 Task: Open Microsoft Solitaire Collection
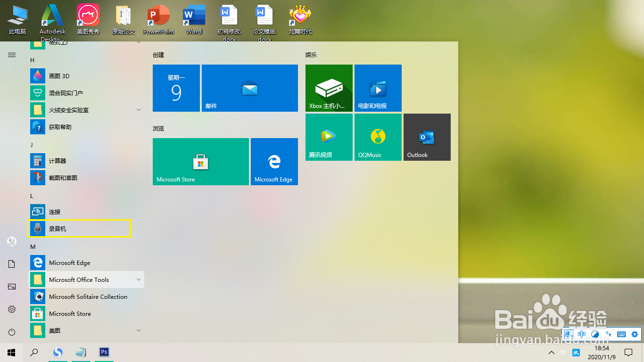[87, 296]
